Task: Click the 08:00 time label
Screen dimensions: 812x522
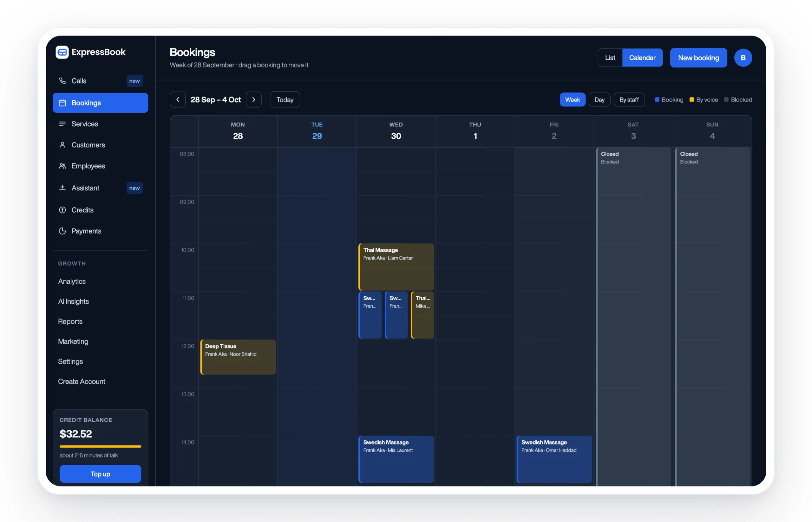Action: pos(187,154)
